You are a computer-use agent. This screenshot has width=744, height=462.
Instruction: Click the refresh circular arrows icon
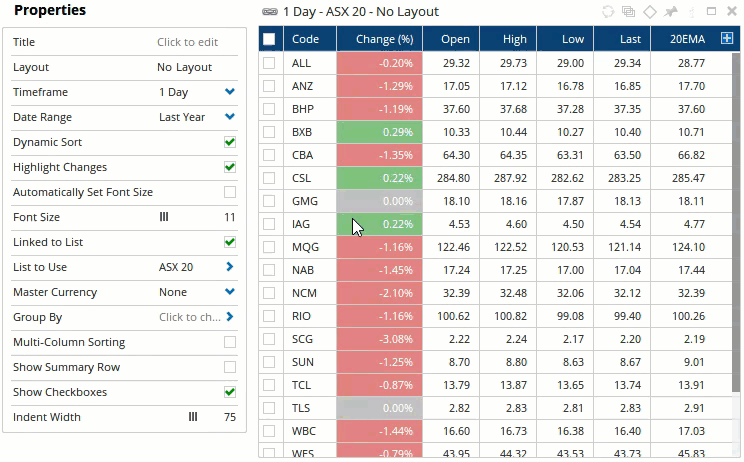[x=608, y=11]
